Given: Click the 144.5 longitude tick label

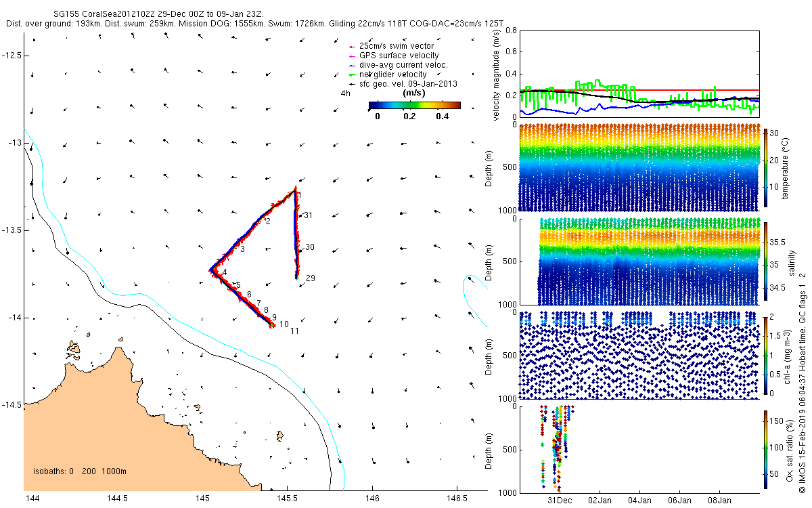Looking at the screenshot, I should click(118, 499).
